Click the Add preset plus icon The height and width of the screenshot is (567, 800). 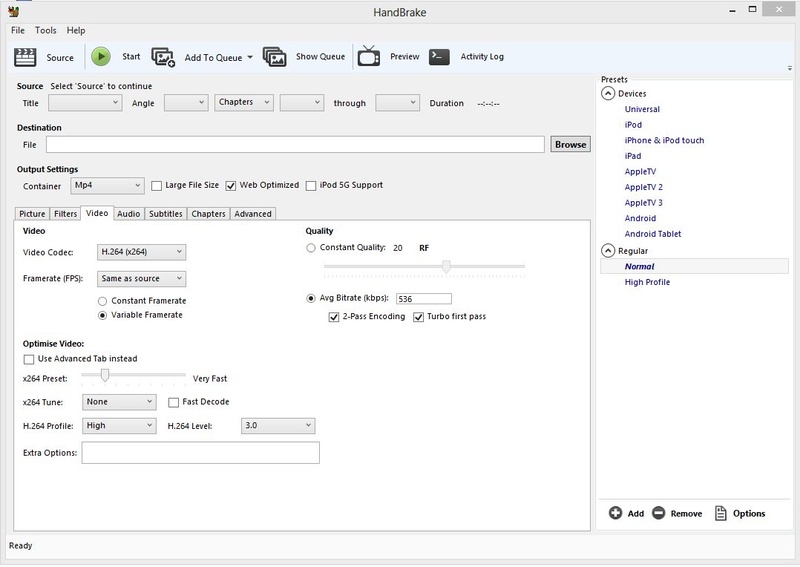coord(615,513)
